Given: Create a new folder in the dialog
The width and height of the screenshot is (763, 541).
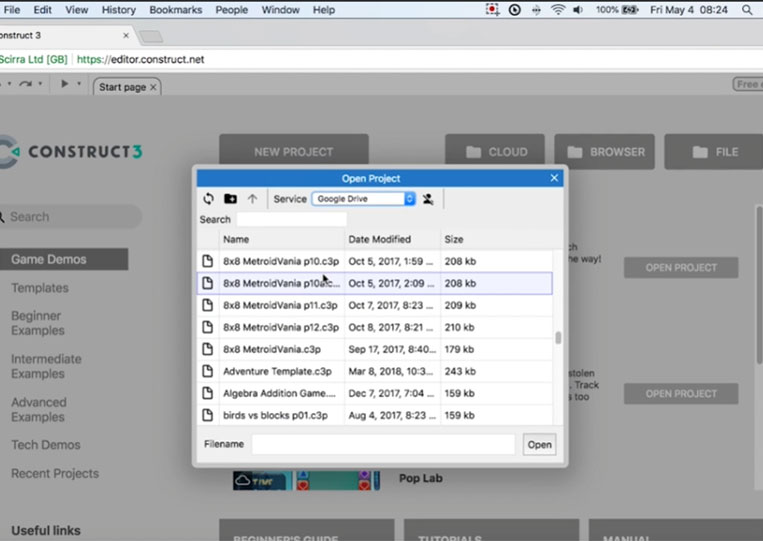Looking at the screenshot, I should pos(230,198).
